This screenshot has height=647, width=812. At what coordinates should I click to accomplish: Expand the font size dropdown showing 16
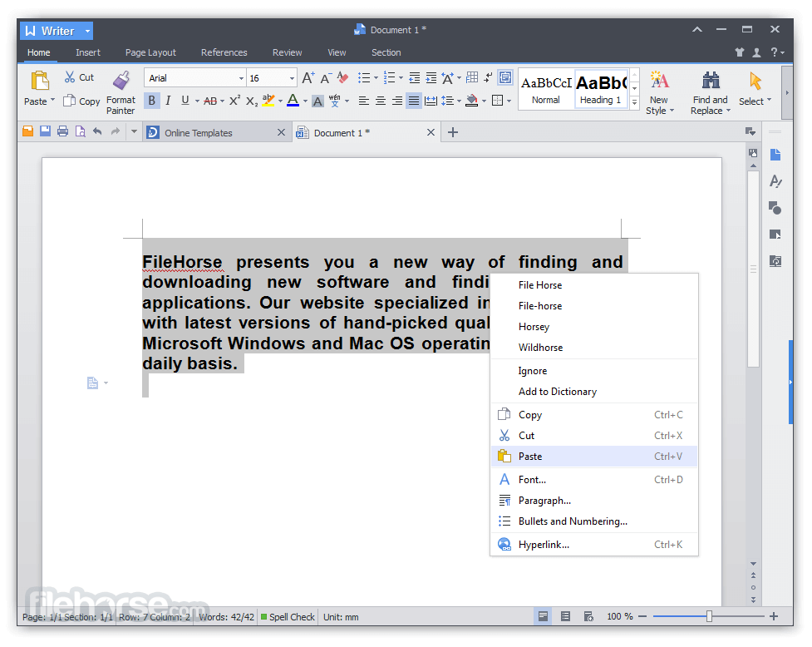coord(293,77)
